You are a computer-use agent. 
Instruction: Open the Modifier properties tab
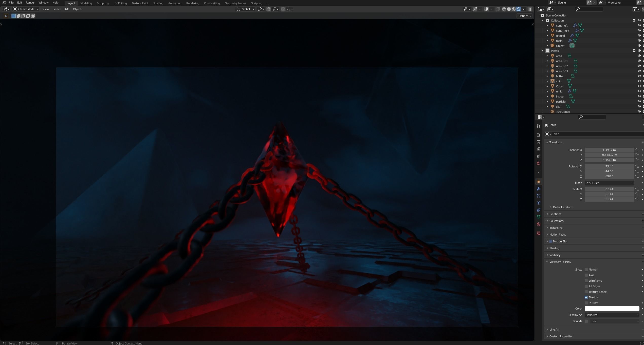[539, 189]
